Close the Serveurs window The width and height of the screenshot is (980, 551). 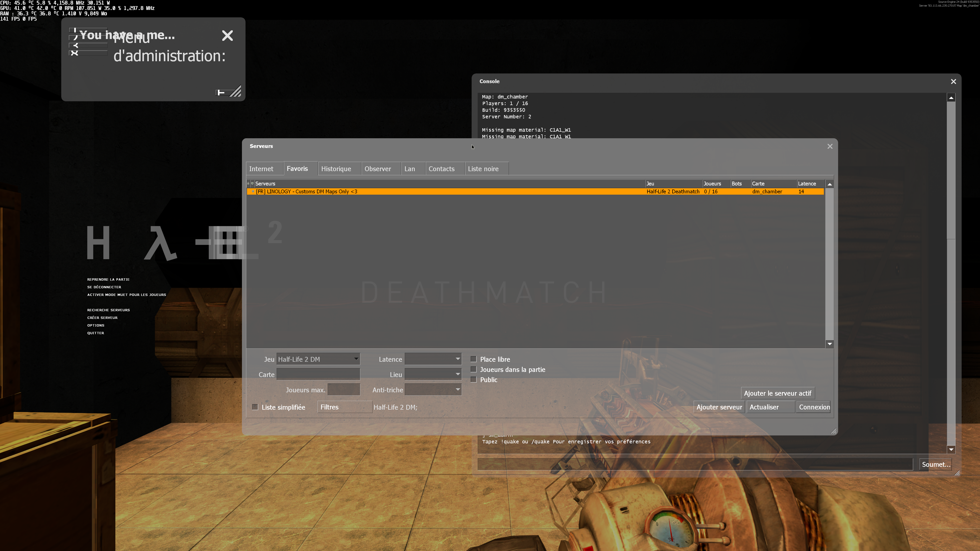(x=830, y=146)
